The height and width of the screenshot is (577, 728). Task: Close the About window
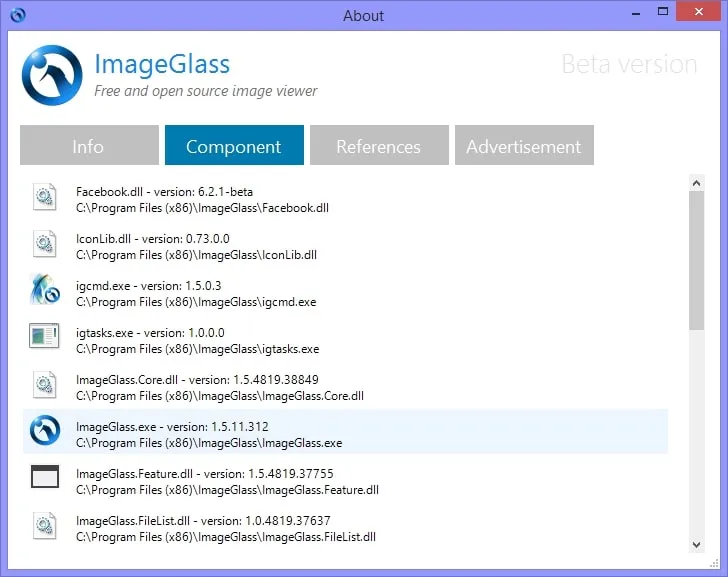(698, 12)
